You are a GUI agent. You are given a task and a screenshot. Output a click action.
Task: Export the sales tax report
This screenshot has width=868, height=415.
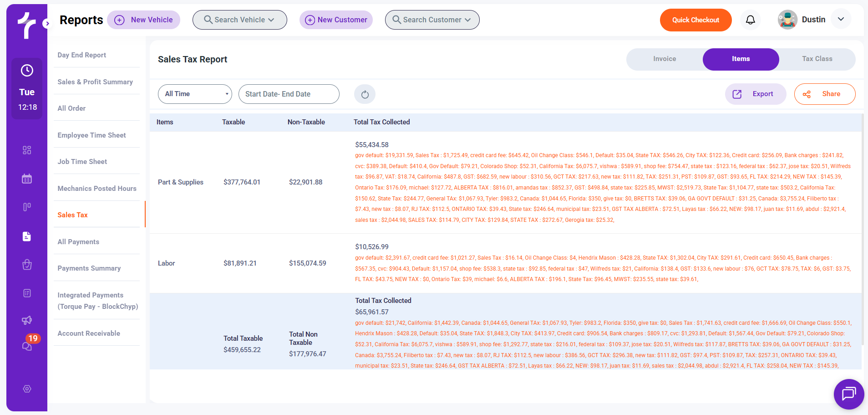[755, 94]
